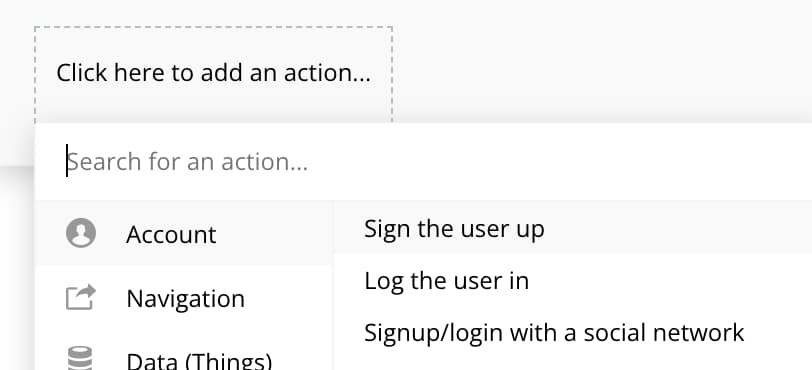Click the words Sign the user up

point(454,229)
